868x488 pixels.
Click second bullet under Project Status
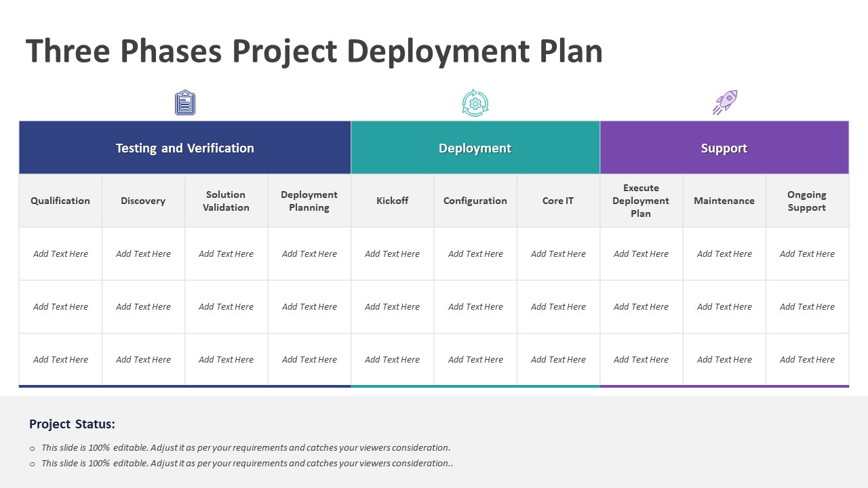coord(247,464)
